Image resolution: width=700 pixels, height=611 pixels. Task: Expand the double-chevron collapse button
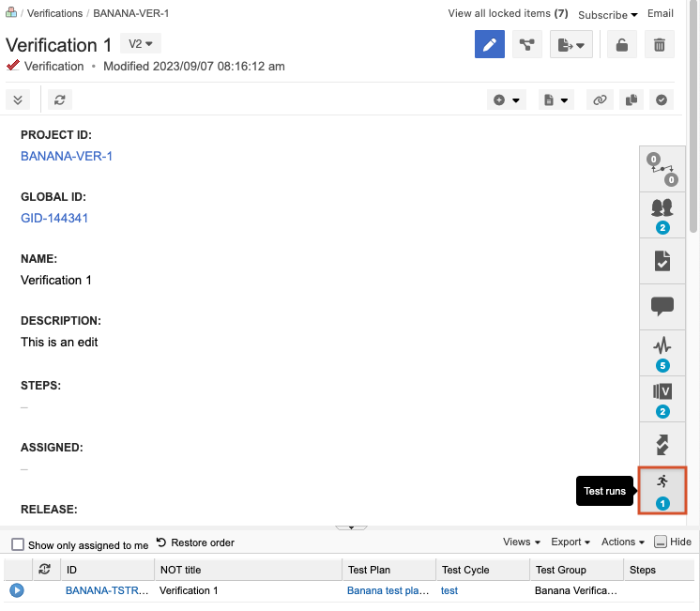click(19, 99)
